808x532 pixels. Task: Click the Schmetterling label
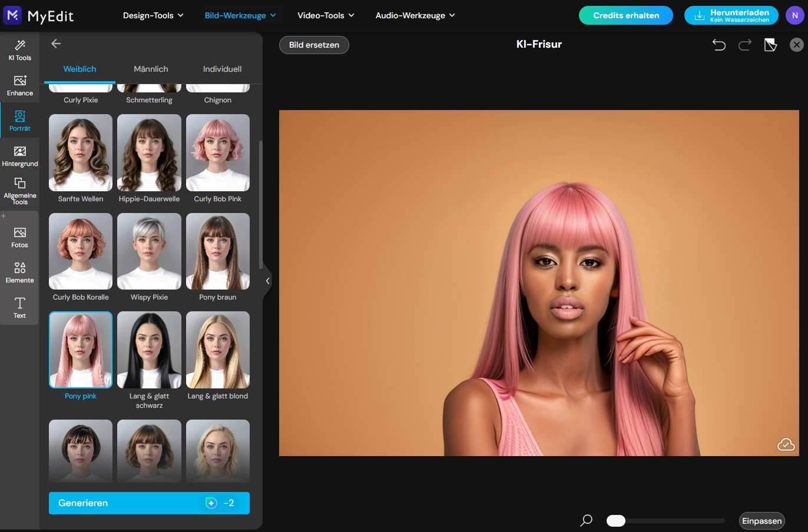tap(149, 100)
